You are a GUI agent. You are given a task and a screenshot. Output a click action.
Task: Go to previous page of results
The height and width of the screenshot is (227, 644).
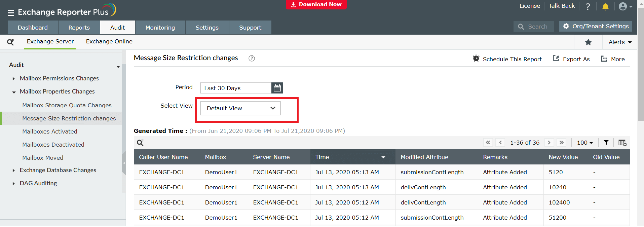pyautogui.click(x=500, y=143)
